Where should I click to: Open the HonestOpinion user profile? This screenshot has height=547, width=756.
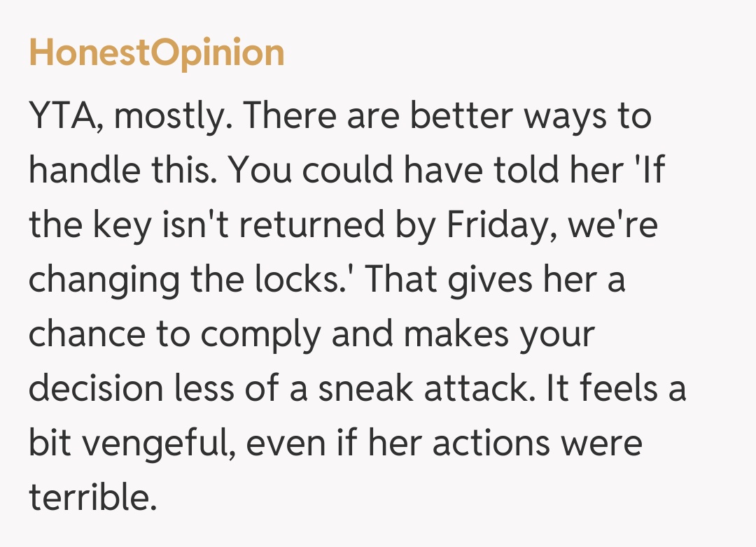click(x=157, y=53)
